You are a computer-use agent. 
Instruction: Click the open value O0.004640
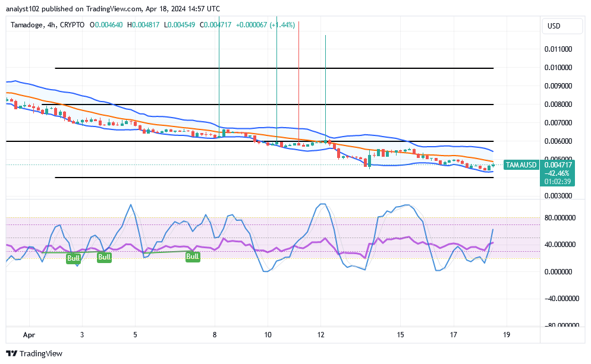[x=106, y=25]
